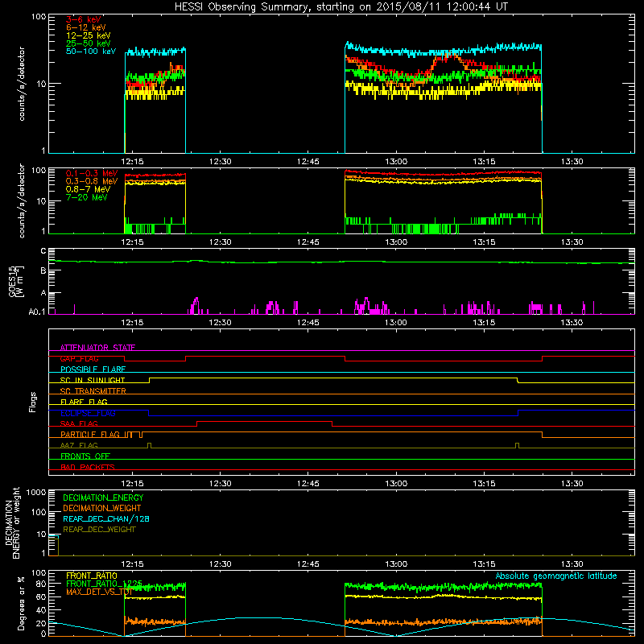Viewport: 644px width, 644px height.
Task: Click the Absolute geomagnetic latitude label
Action: (556, 576)
